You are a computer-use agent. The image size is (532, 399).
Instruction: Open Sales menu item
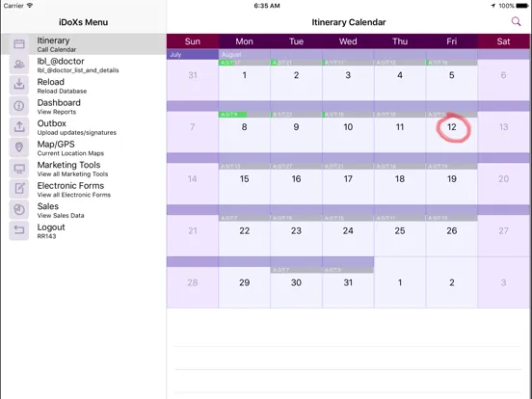point(84,210)
